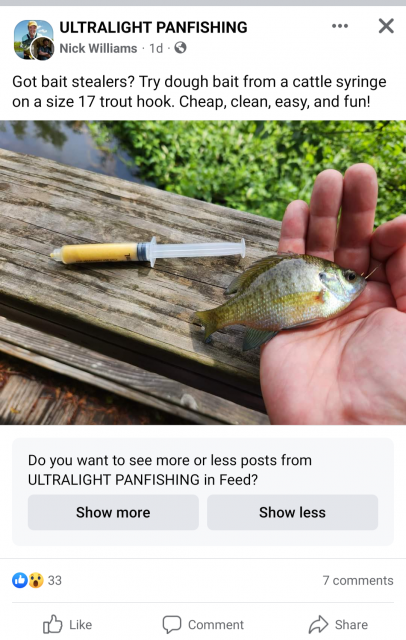Open the three-dots post options menu

339,26
